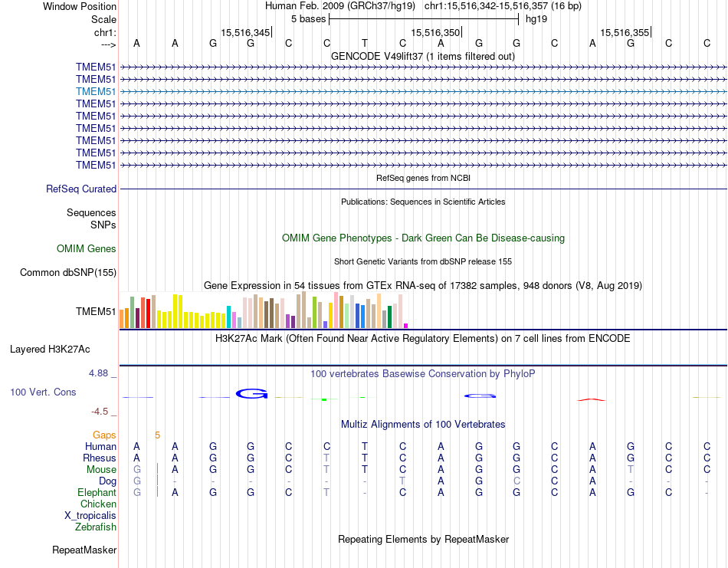Screen dimensions: 728x568
Task: Select the Elephant alignment row label
Action: point(97,492)
